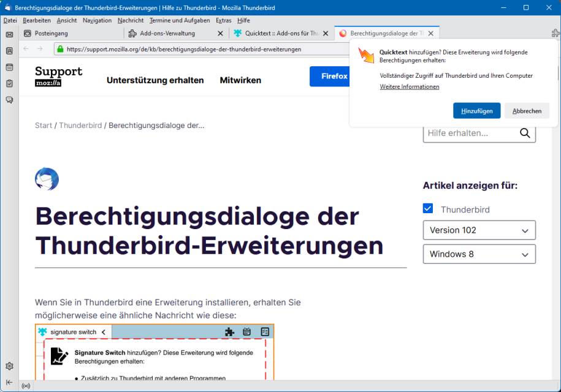The width and height of the screenshot is (561, 392).
Task: Open the Windows 8 dropdown
Action: coord(479,254)
